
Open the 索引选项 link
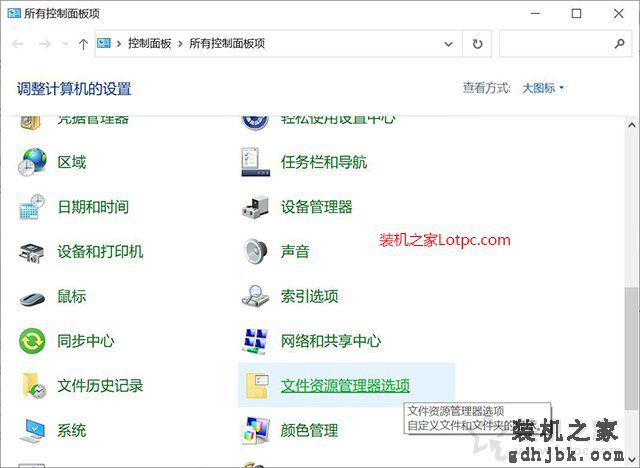point(309,296)
